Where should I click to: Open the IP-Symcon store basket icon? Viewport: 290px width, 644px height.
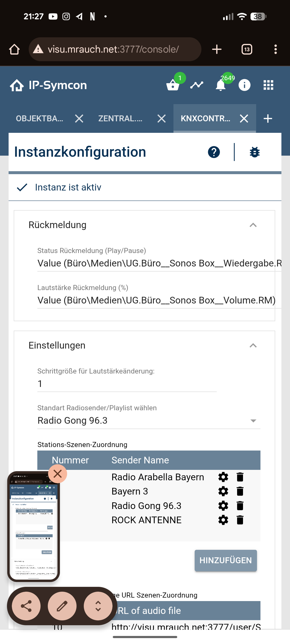(x=173, y=86)
